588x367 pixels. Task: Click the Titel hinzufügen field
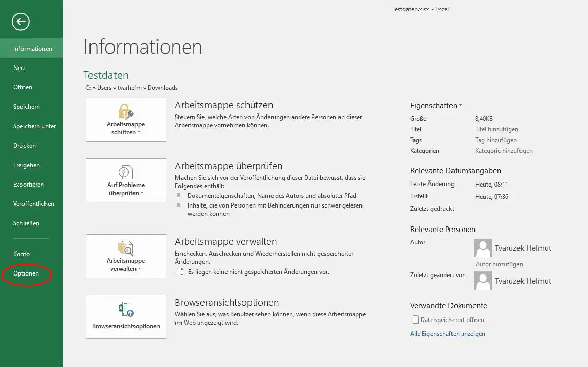(496, 129)
